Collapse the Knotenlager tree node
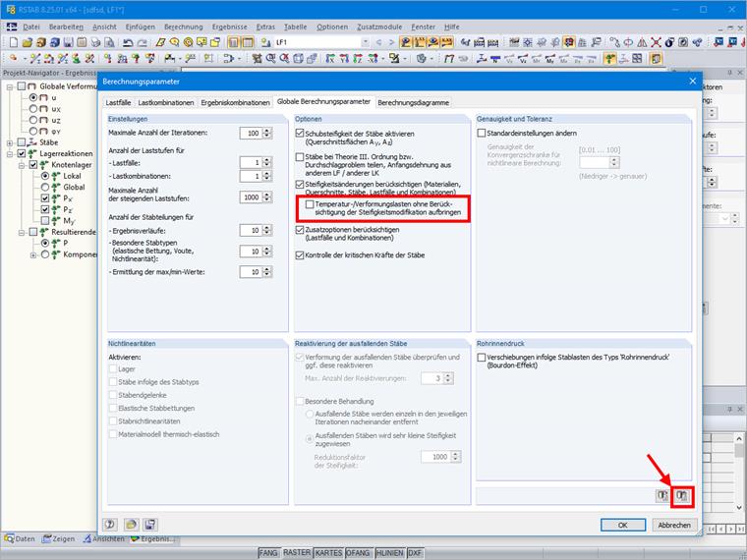The image size is (747, 560). (x=22, y=165)
